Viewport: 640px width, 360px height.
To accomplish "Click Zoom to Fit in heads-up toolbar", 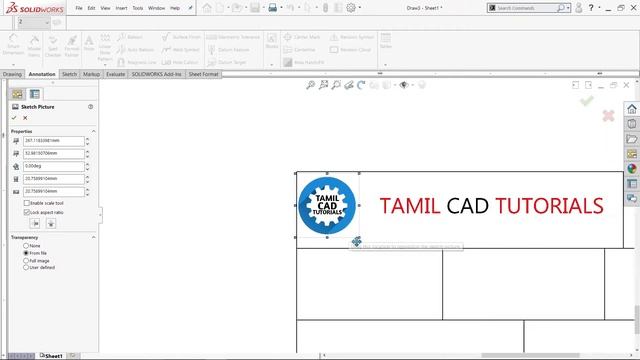I will pyautogui.click(x=311, y=85).
